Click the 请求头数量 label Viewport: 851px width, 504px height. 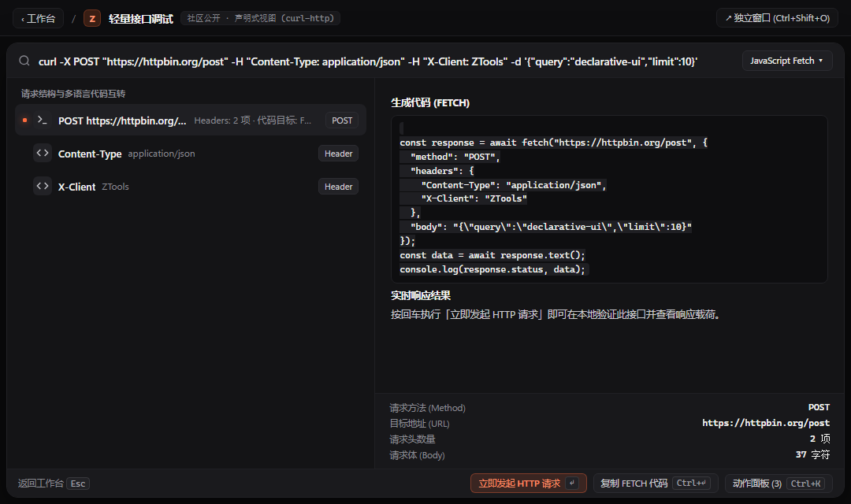tap(412, 439)
